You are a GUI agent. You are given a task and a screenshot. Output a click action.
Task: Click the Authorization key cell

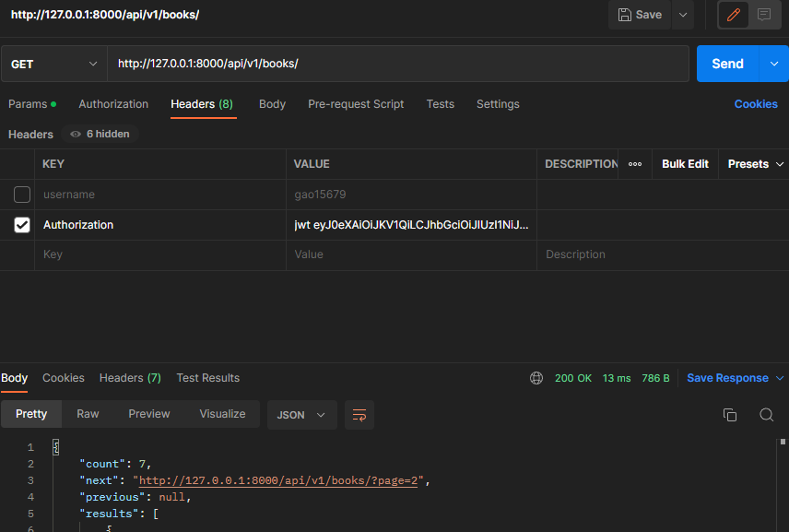pos(160,224)
